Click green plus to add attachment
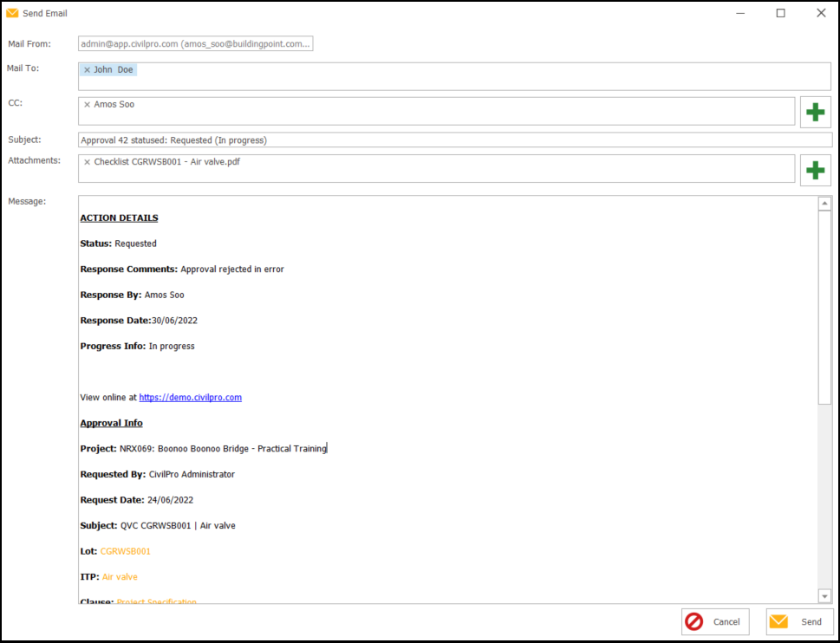 [x=815, y=170]
